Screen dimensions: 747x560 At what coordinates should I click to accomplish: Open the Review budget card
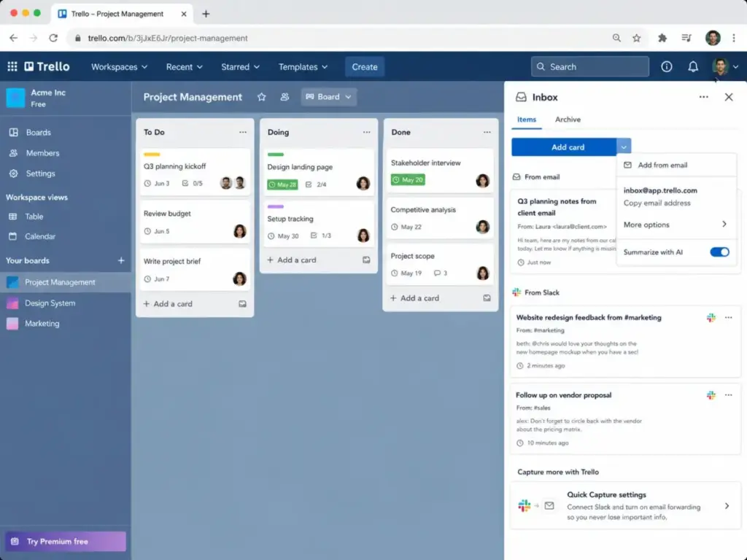coord(194,222)
